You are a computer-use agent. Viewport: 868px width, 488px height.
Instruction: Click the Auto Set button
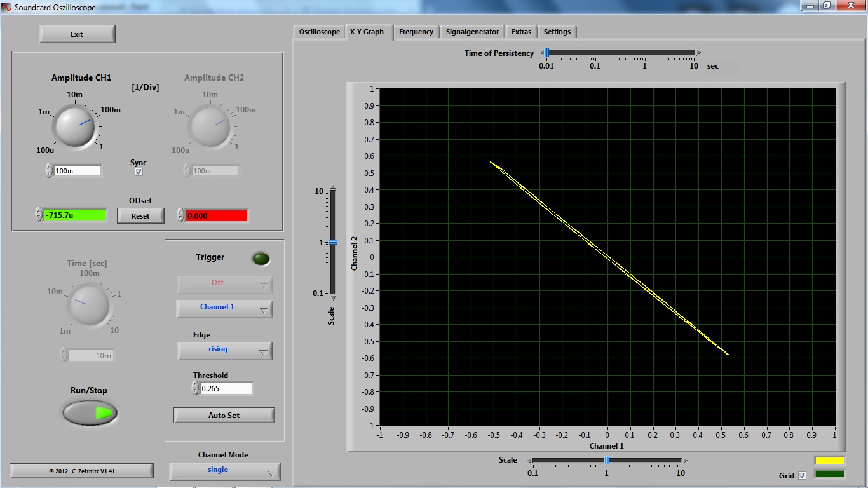tap(224, 415)
